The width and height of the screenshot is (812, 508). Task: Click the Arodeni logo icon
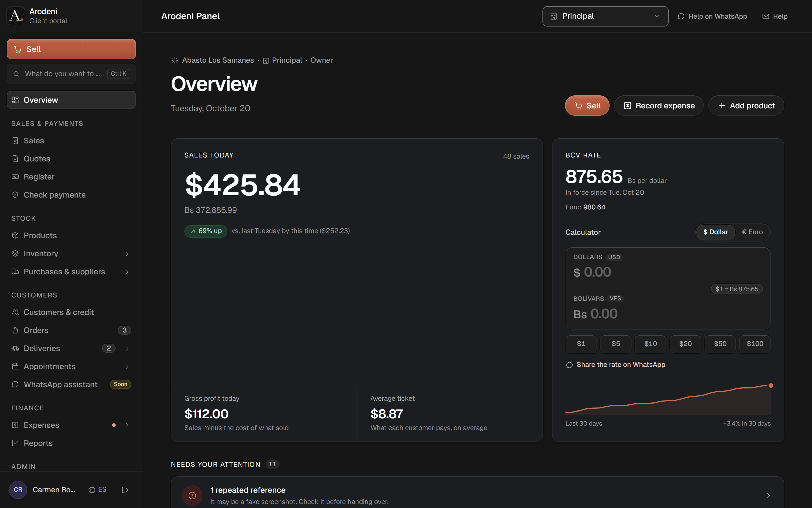click(16, 16)
